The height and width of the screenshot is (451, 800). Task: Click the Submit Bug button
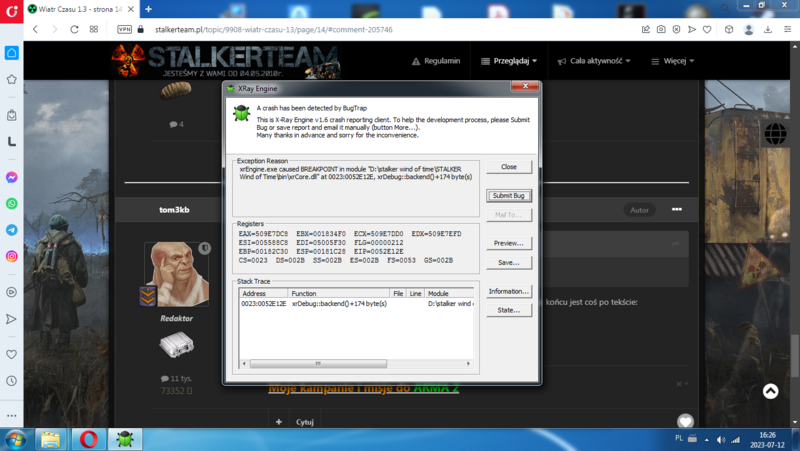[x=508, y=196]
